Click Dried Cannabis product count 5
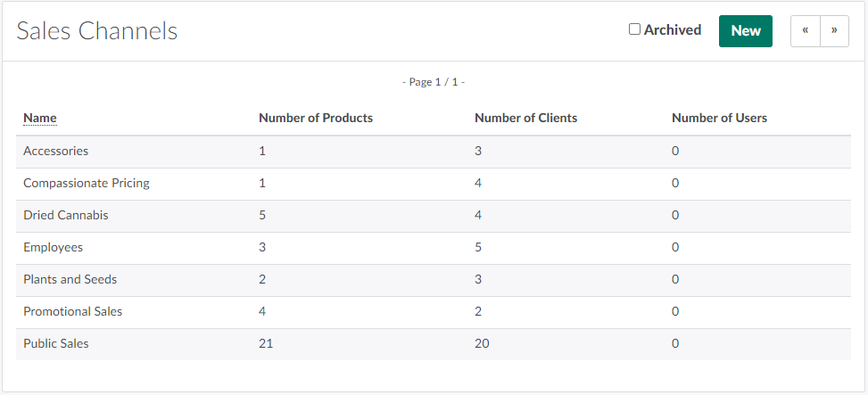868x395 pixels. tap(262, 216)
